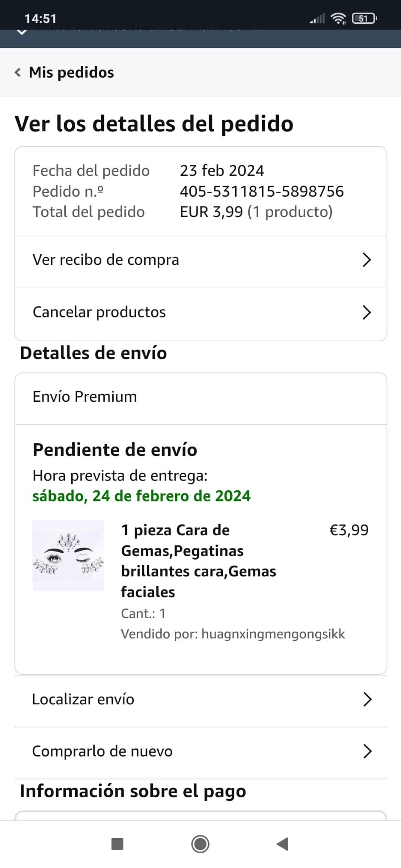Open the face gems product thumbnail
This screenshot has width=401, height=868.
pos(68,555)
